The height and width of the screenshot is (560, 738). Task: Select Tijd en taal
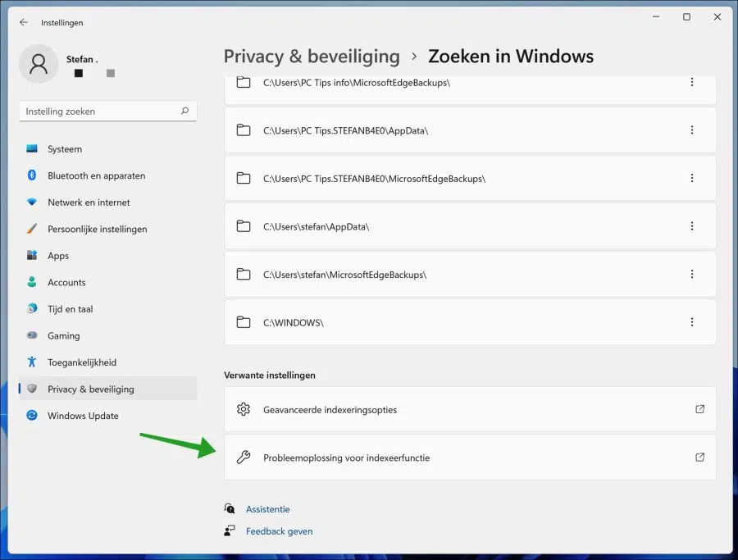pyautogui.click(x=107, y=309)
